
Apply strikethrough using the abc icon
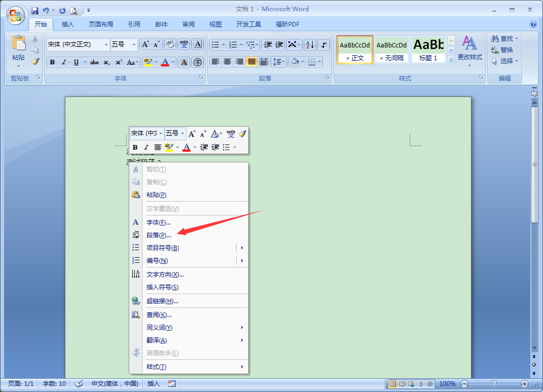(95, 62)
